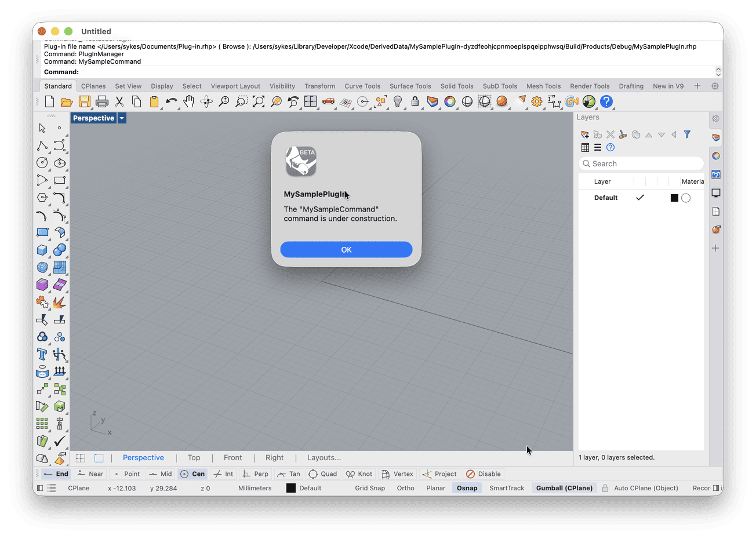Open Options with the orange gear icon

click(x=537, y=102)
